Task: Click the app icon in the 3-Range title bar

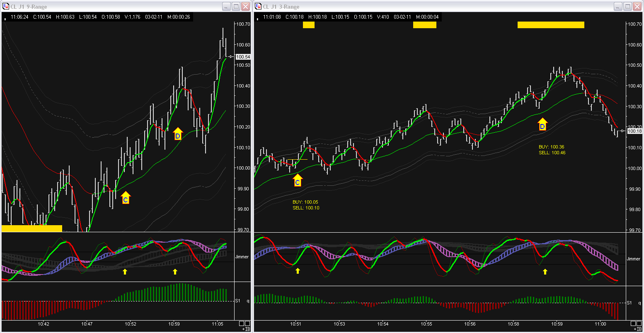Action: (258, 6)
